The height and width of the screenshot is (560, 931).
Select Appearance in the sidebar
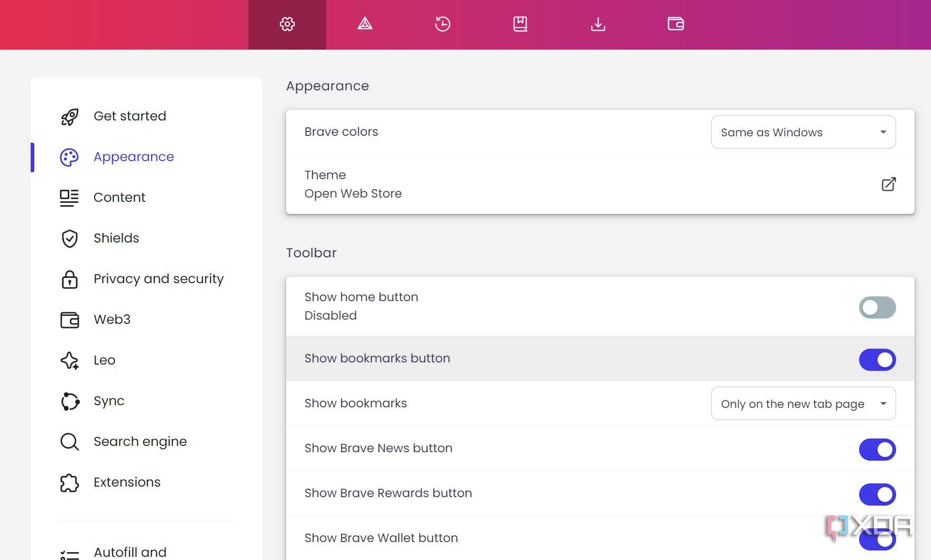(x=134, y=157)
